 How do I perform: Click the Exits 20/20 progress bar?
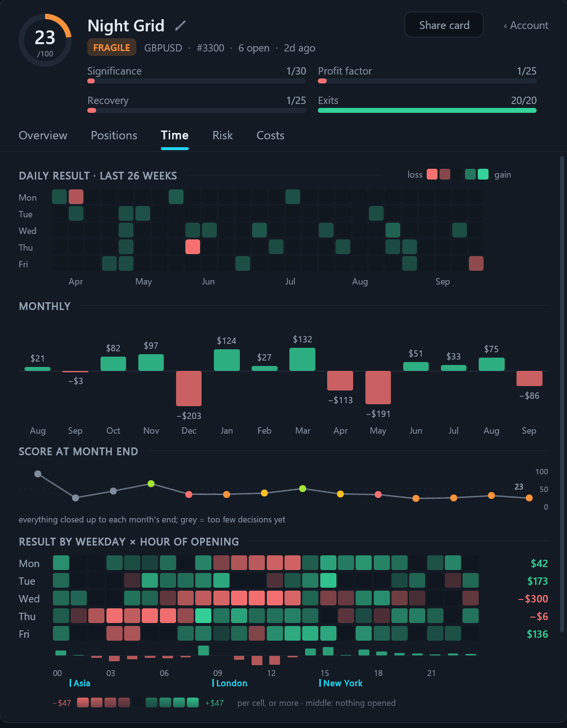tap(427, 110)
